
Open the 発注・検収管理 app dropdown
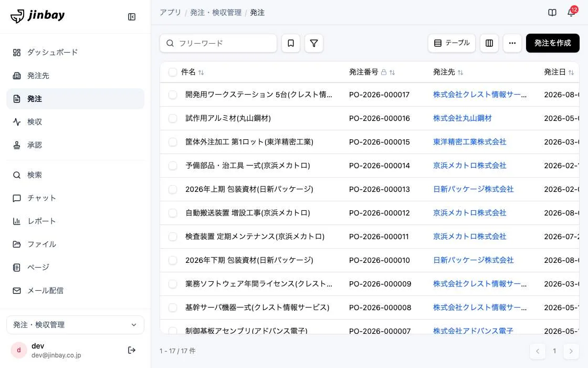(x=76, y=325)
